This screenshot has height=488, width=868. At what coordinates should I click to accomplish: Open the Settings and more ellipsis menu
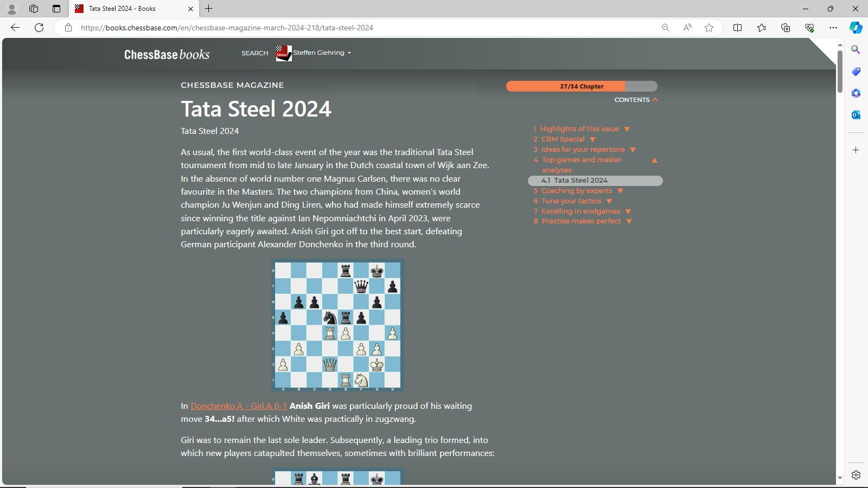pos(833,28)
